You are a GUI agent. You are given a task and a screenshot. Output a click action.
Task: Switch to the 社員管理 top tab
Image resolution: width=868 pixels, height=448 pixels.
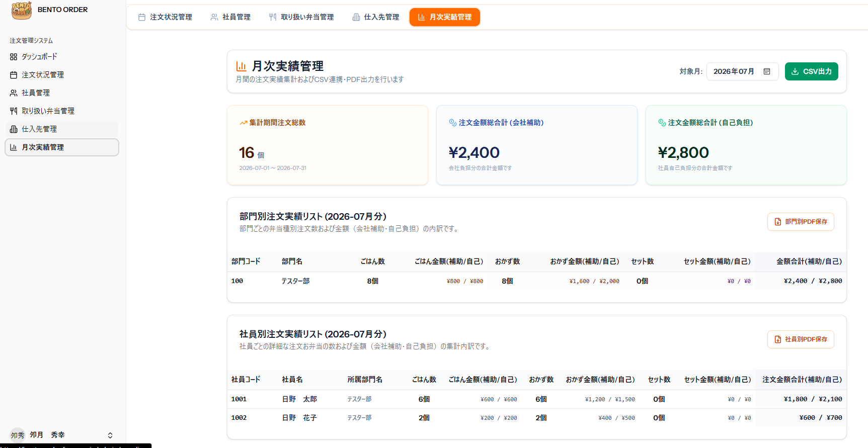[x=231, y=17]
